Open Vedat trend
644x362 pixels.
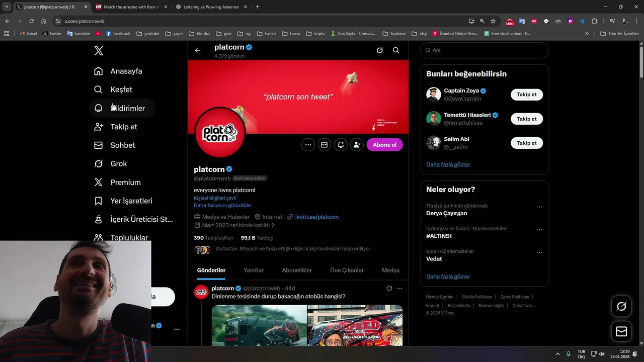(434, 259)
